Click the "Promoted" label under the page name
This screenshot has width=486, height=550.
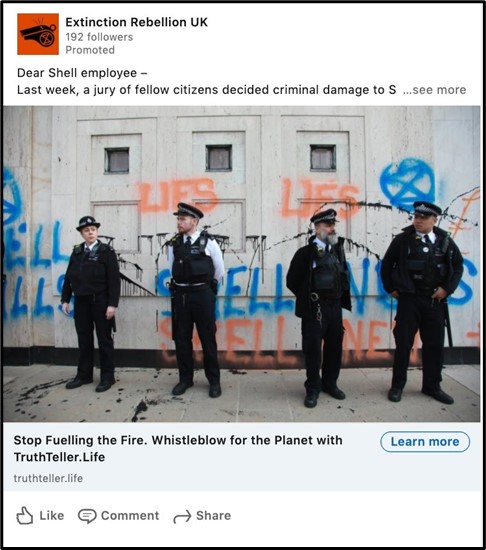(x=90, y=50)
